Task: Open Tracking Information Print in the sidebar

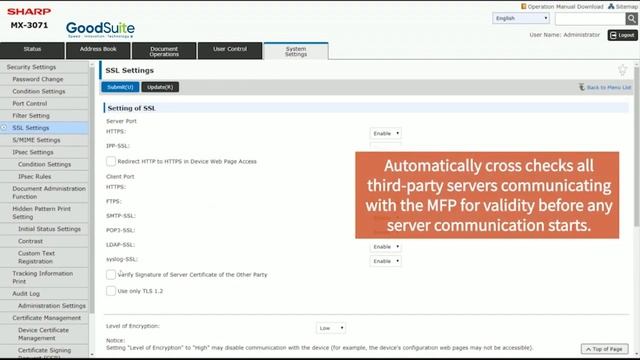Action: (x=44, y=278)
